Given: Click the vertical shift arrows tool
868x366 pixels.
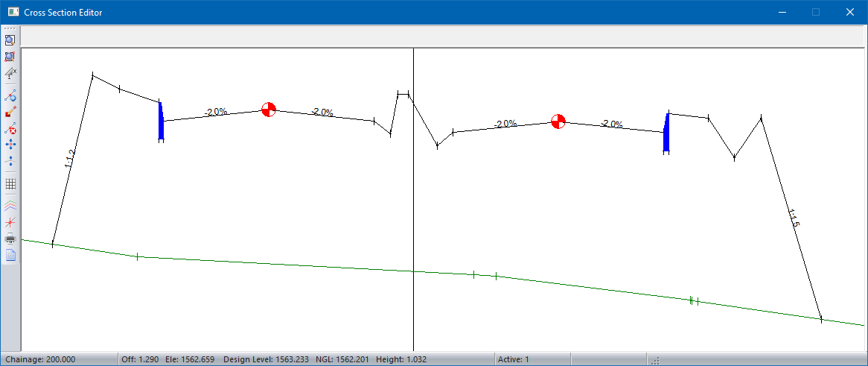Looking at the screenshot, I should pyautogui.click(x=10, y=161).
